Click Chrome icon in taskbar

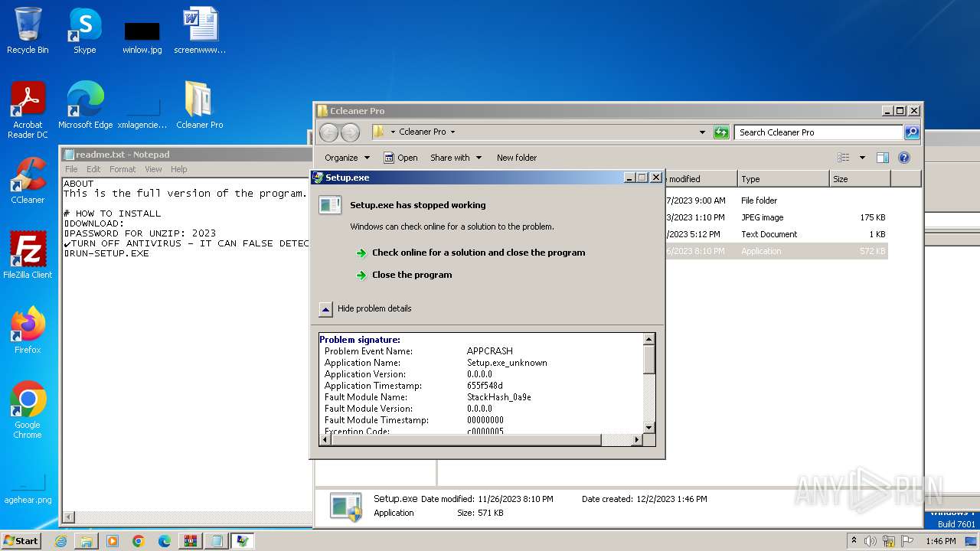tap(139, 541)
